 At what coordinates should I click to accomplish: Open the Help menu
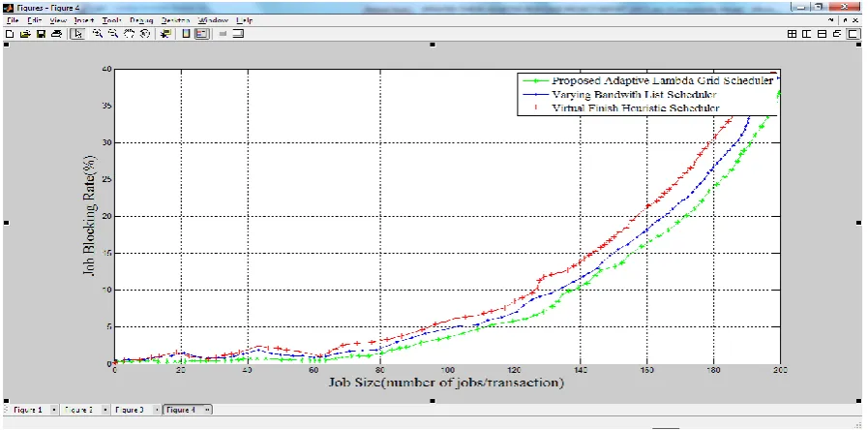coord(244,20)
